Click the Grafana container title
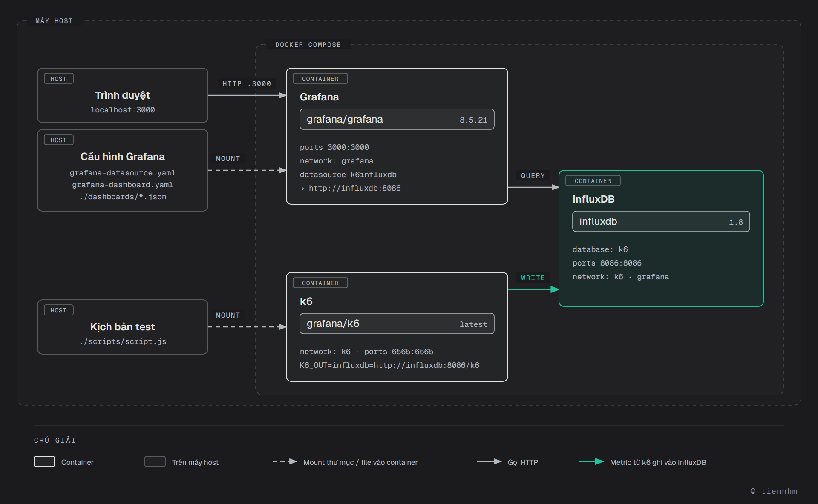 pyautogui.click(x=320, y=97)
